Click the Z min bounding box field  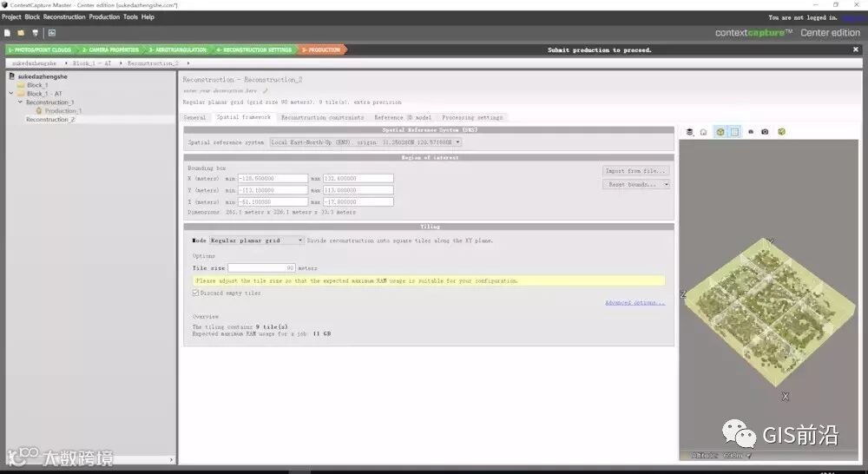pyautogui.click(x=273, y=202)
